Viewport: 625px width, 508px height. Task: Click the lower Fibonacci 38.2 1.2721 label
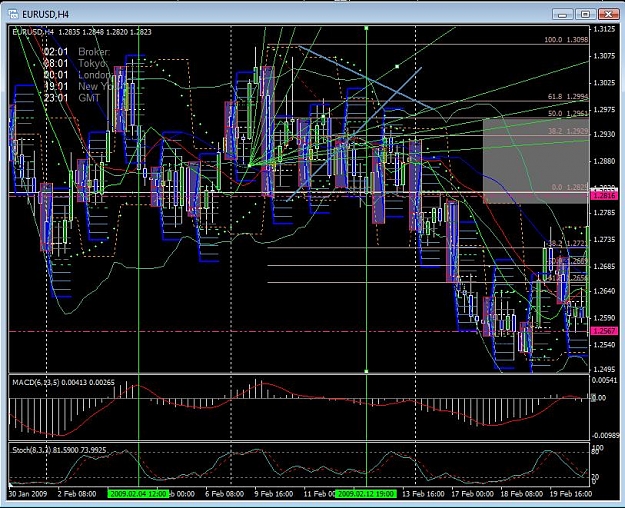[x=567, y=243]
